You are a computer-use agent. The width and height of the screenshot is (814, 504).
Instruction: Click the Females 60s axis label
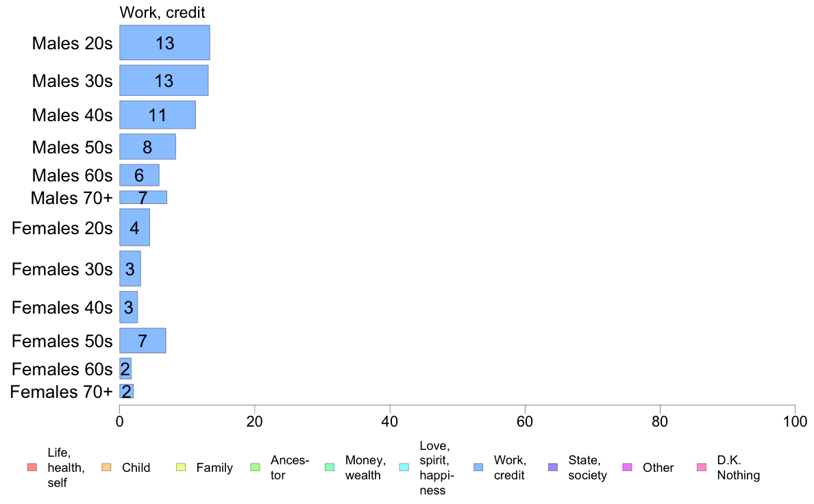tap(62, 369)
